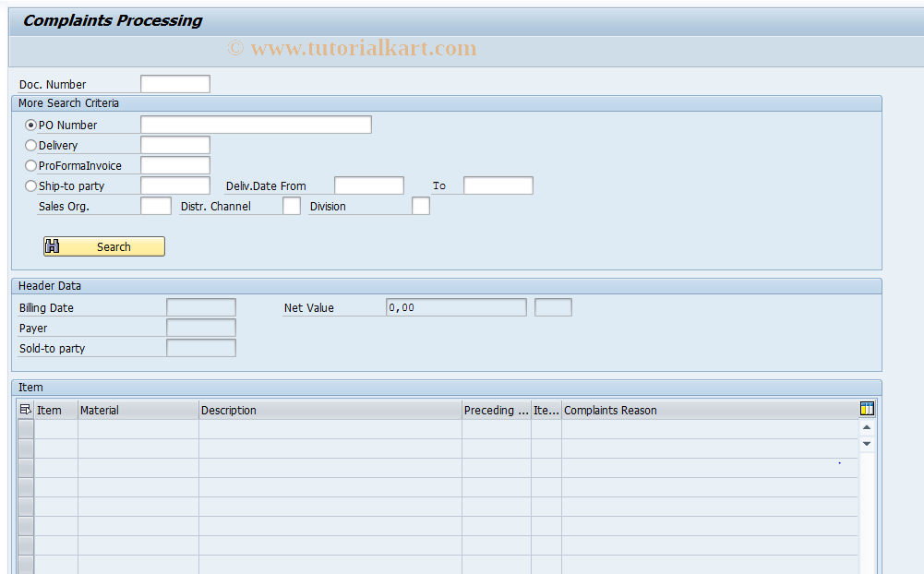
Task: Click the table scroll down arrow
Action: click(x=867, y=444)
